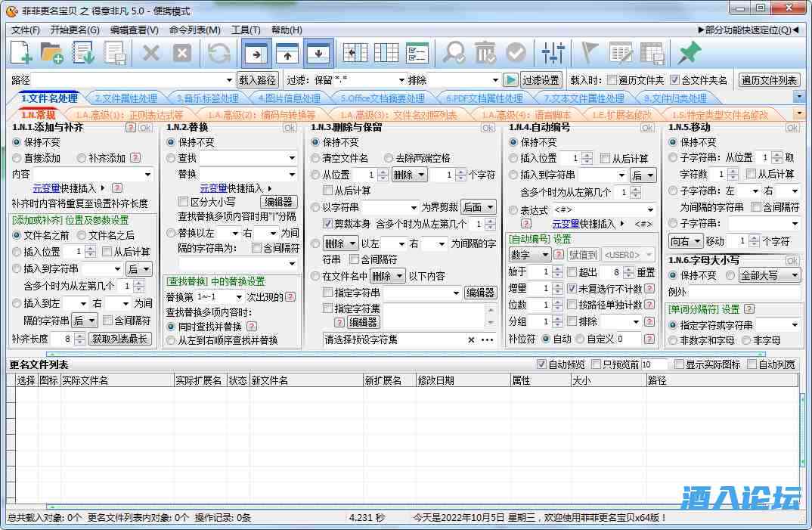
Task: Click the green play arrow beside 排除 filter
Action: [511, 80]
